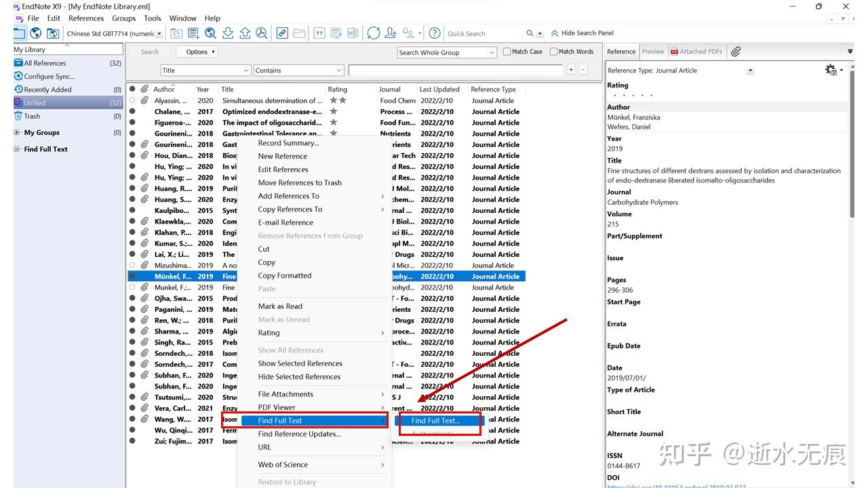Click the Last Updated column header
Viewport: 868px width, 488px height.
coord(441,89)
